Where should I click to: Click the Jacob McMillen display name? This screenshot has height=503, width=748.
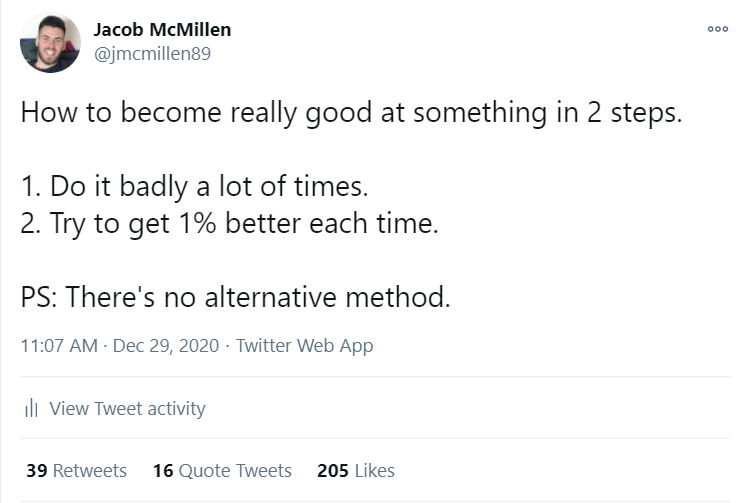coord(162,30)
